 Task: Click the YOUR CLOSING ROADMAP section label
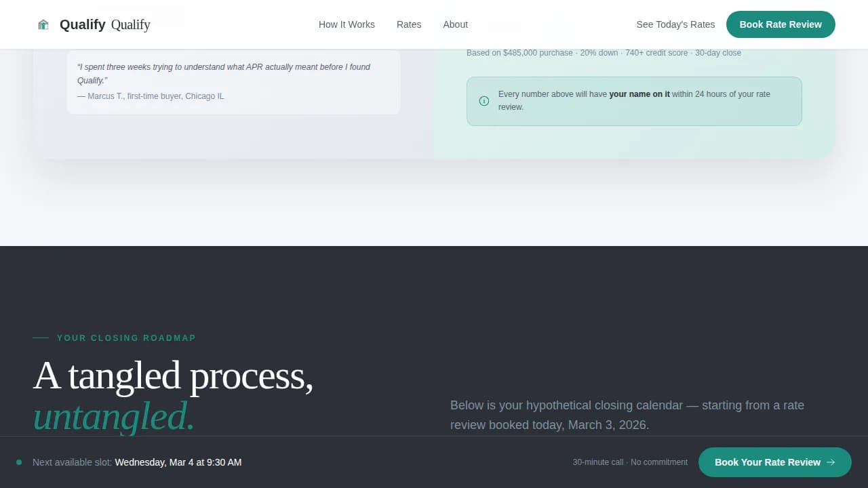tap(126, 338)
